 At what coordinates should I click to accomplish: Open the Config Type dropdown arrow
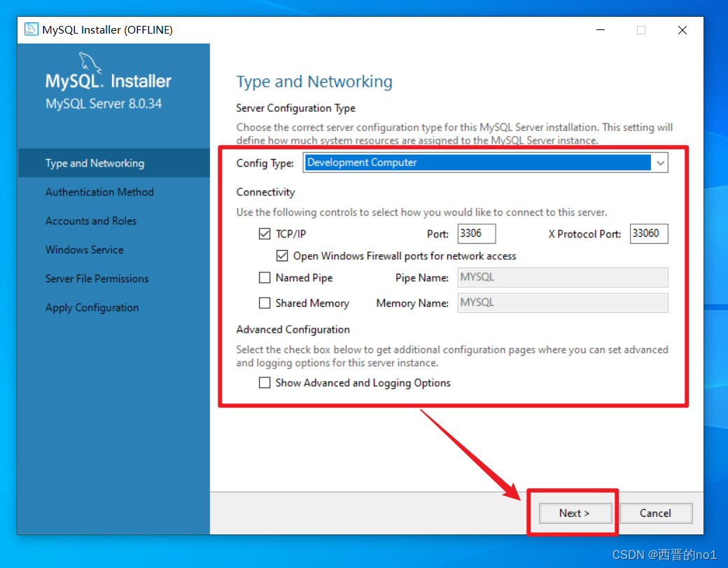click(x=659, y=162)
